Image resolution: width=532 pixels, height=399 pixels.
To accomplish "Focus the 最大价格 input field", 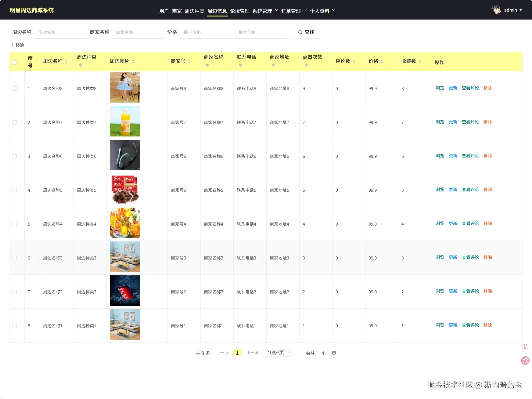I will [261, 32].
